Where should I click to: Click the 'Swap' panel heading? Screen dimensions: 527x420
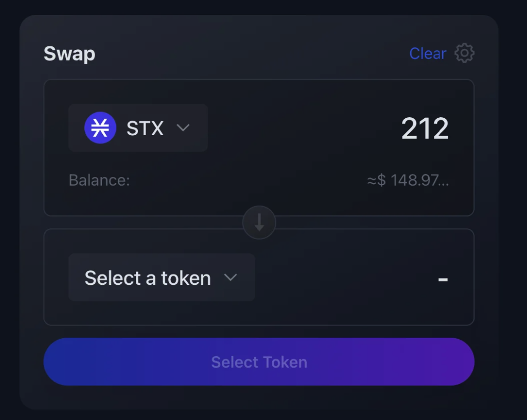click(69, 53)
